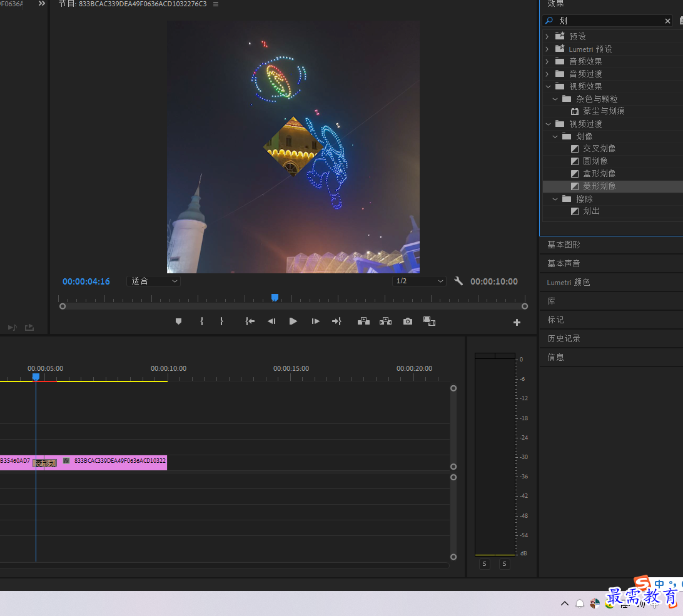Image resolution: width=683 pixels, height=616 pixels.
Task: Show hidden system tray icons
Action: click(565, 603)
